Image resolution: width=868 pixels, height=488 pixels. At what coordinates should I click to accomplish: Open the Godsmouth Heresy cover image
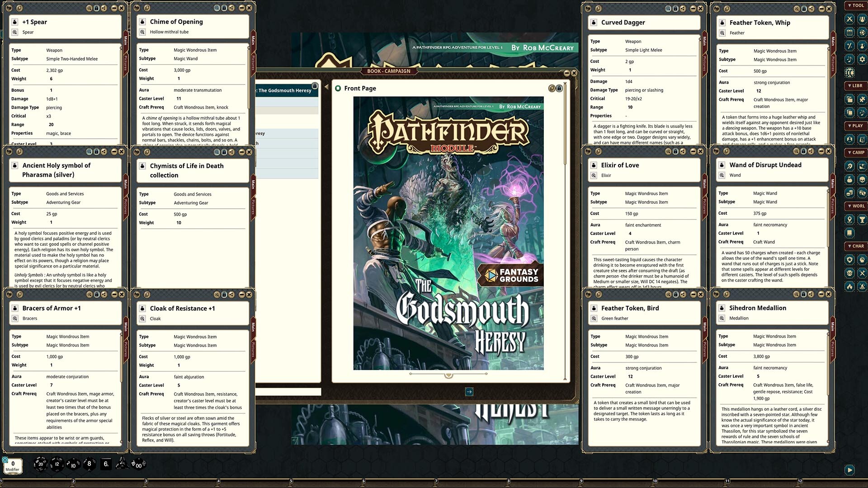pyautogui.click(x=448, y=233)
